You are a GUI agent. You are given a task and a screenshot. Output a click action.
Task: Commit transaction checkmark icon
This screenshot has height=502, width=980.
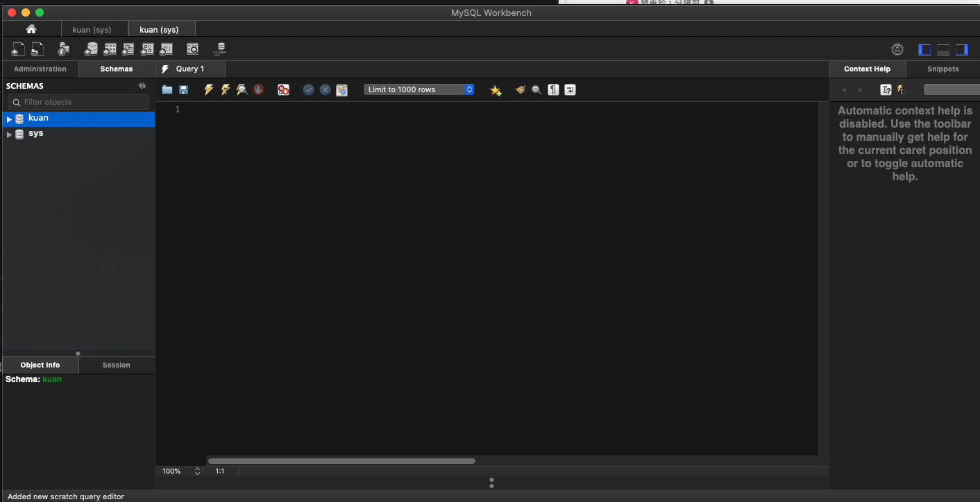pos(308,90)
